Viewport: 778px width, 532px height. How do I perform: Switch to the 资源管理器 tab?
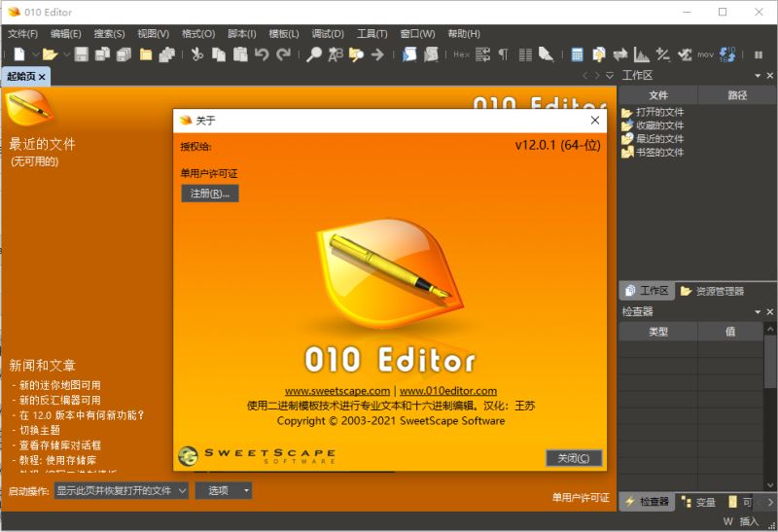point(712,292)
